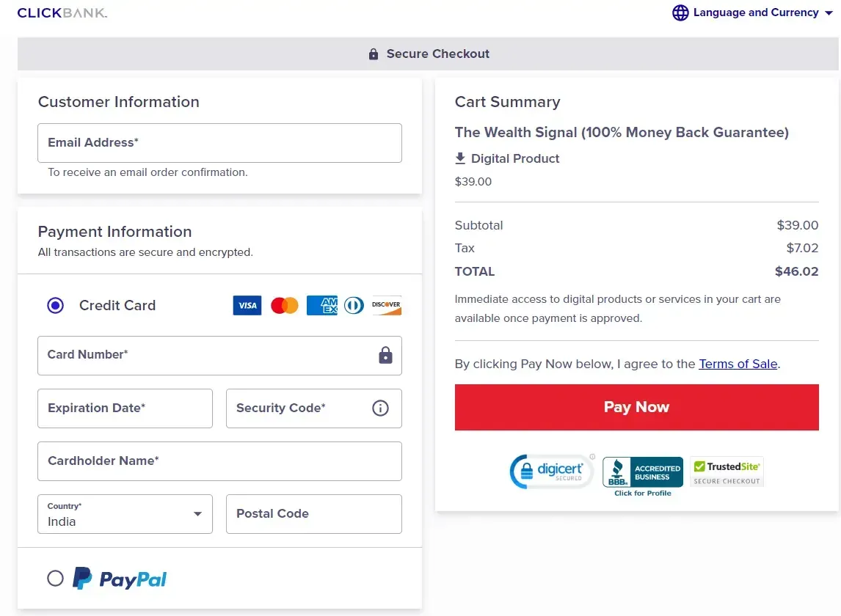Click the lock icon in Card Number field
Image resolution: width=841 pixels, height=616 pixels.
click(385, 355)
